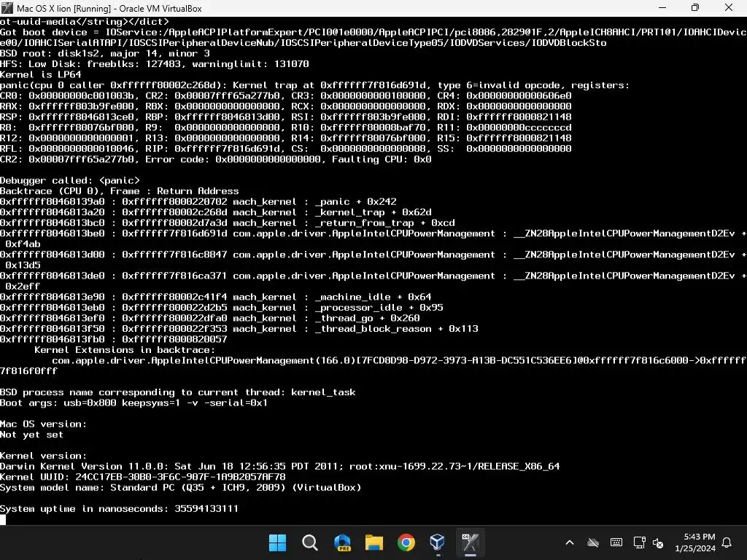Click the 'Debugger called: <panic>' line
The height and width of the screenshot is (560, 747).
click(70, 181)
